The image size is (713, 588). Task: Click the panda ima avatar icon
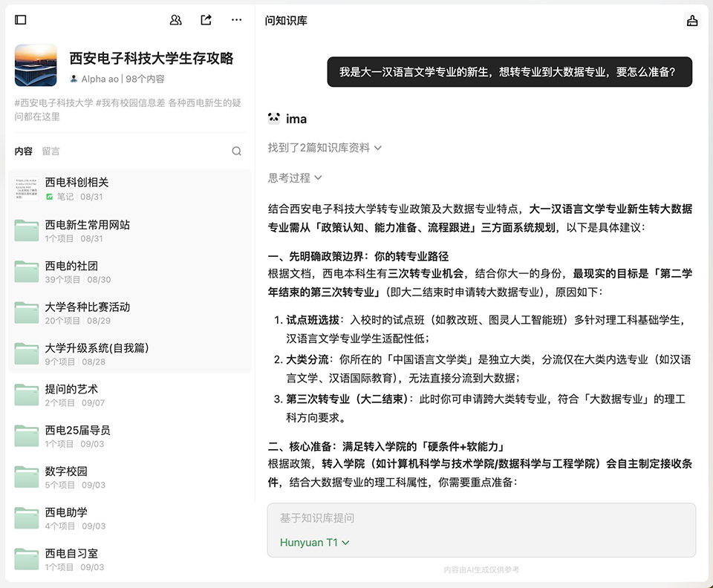coord(274,119)
